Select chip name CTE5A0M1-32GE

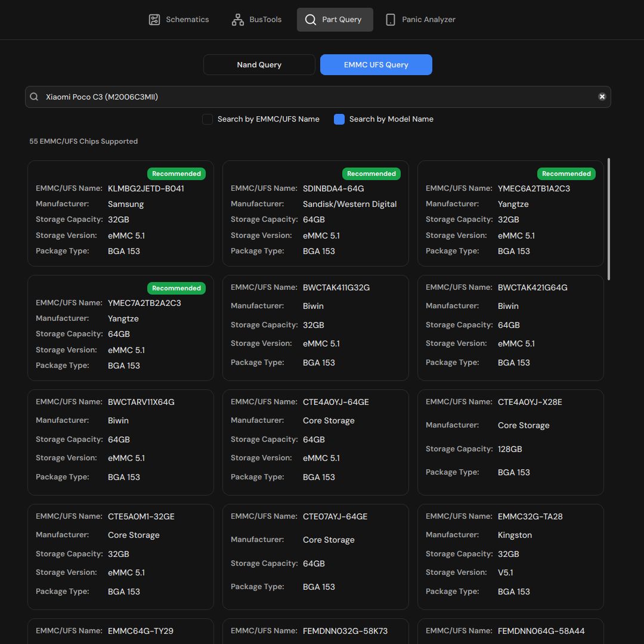(141, 516)
